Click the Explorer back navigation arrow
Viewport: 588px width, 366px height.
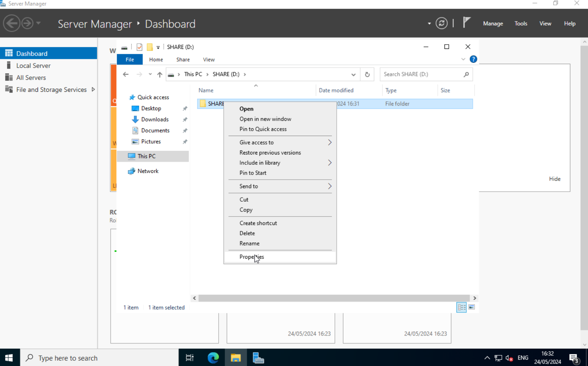click(x=125, y=74)
